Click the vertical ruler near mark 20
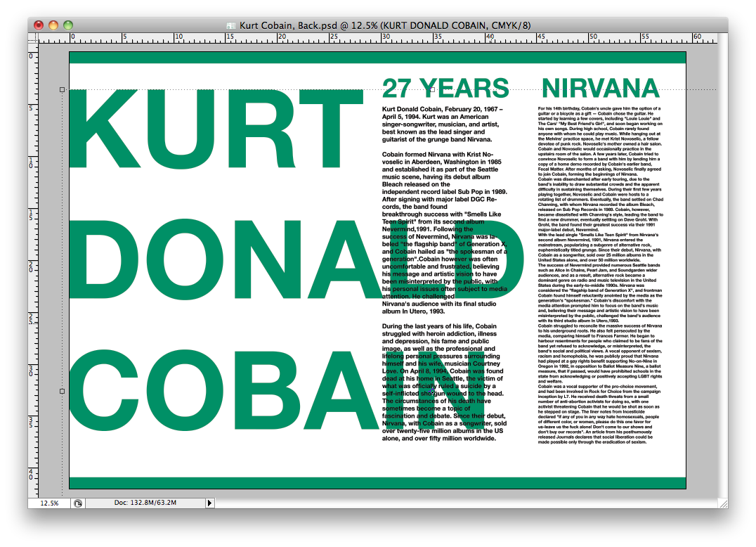The image size is (756, 547). pos(33,266)
